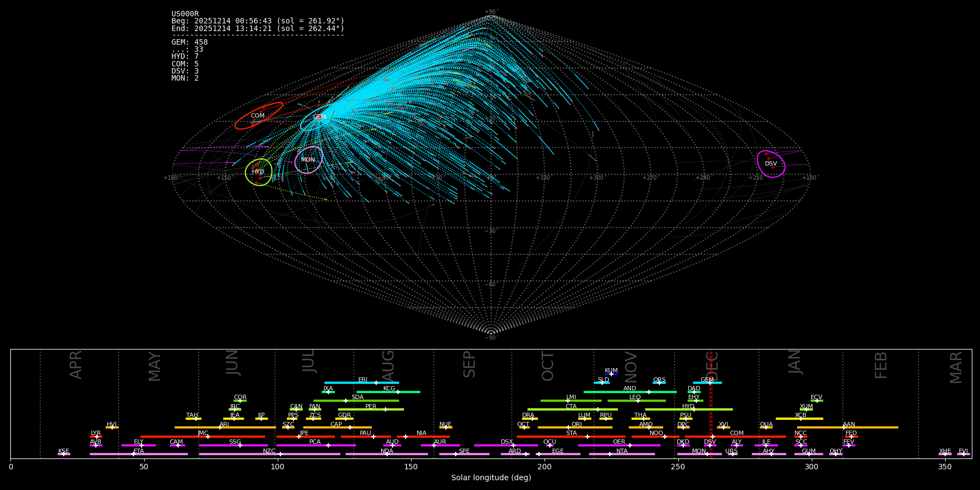Click the green AND shower bar
980x490 pixels.
pos(630,391)
